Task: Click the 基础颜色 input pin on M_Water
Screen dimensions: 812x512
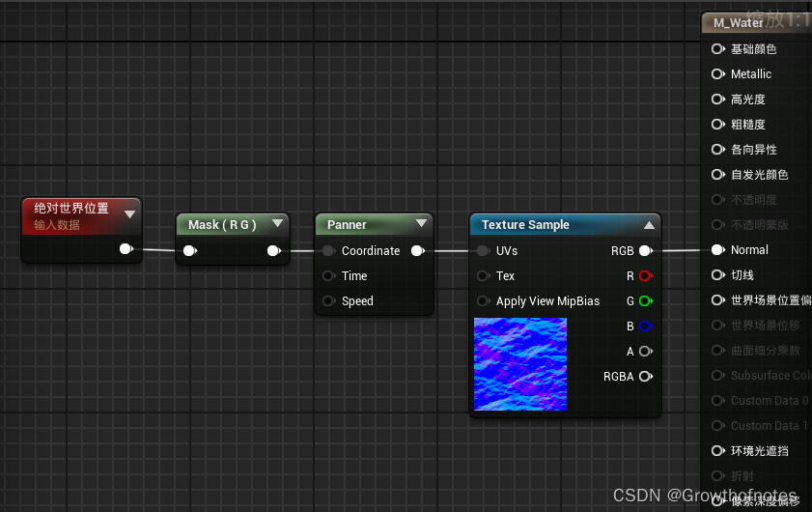Action: [x=717, y=48]
